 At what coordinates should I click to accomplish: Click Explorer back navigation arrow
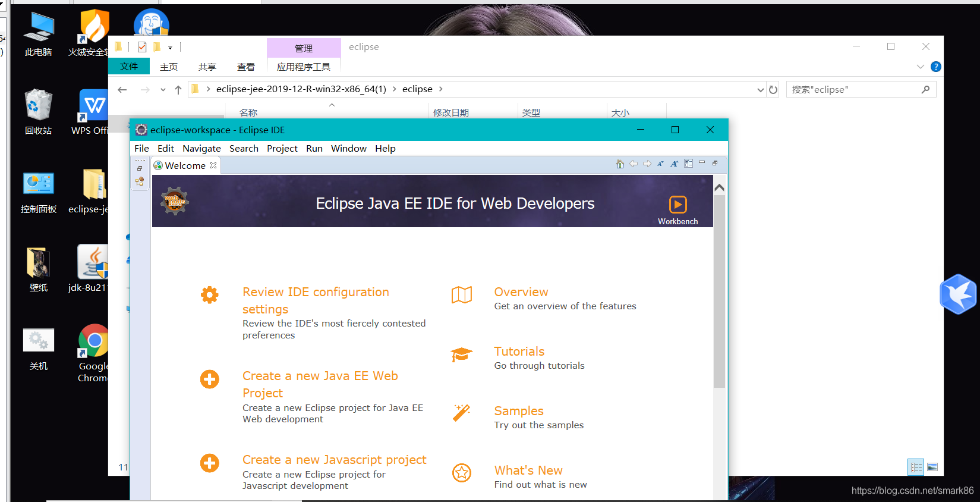pyautogui.click(x=122, y=89)
